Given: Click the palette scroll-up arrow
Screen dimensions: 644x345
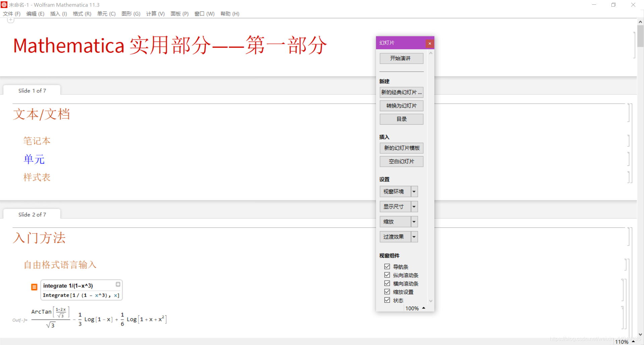Looking at the screenshot, I should tap(431, 53).
